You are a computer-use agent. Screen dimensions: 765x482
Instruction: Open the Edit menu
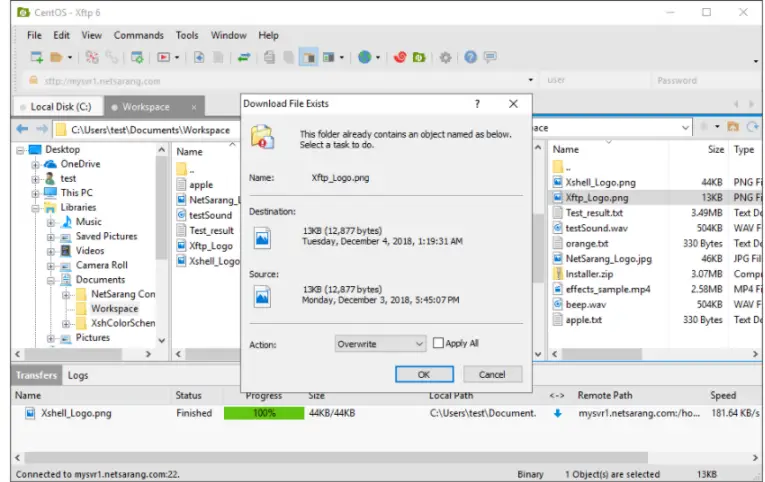(61, 35)
